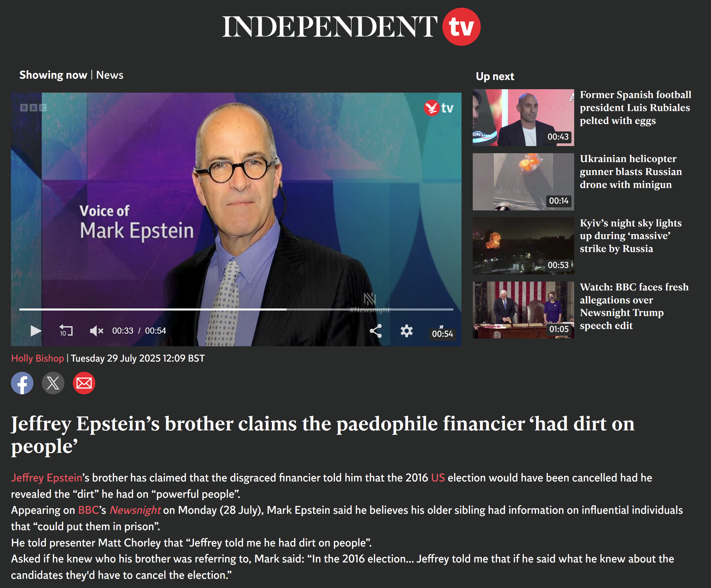Open the BBC link in text
Image resolution: width=711 pixels, height=588 pixels.
[88, 510]
